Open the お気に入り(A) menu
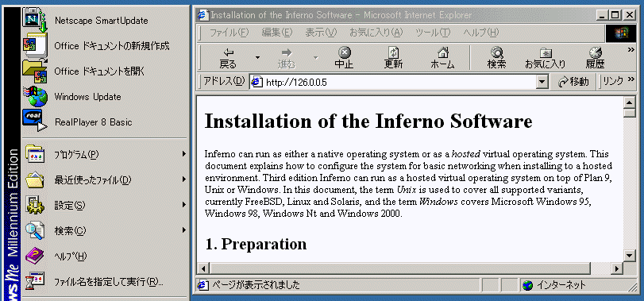644x301 pixels. click(376, 33)
